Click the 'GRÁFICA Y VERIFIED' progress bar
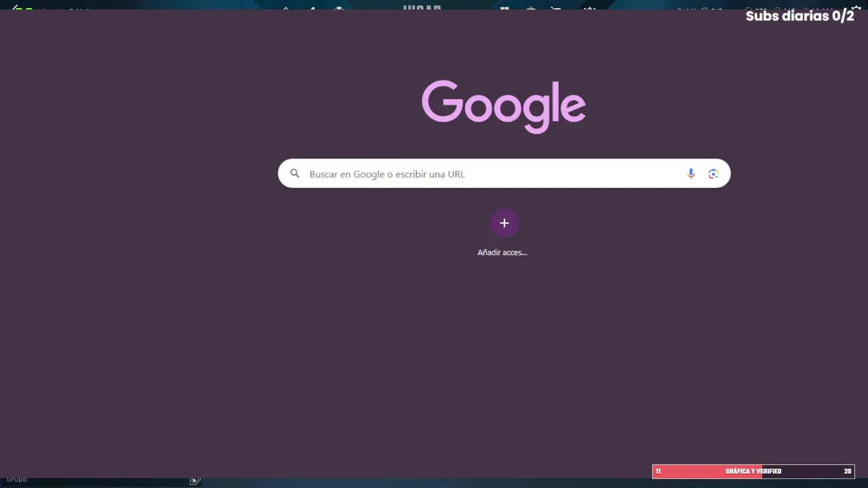This screenshot has width=868, height=488. click(753, 471)
